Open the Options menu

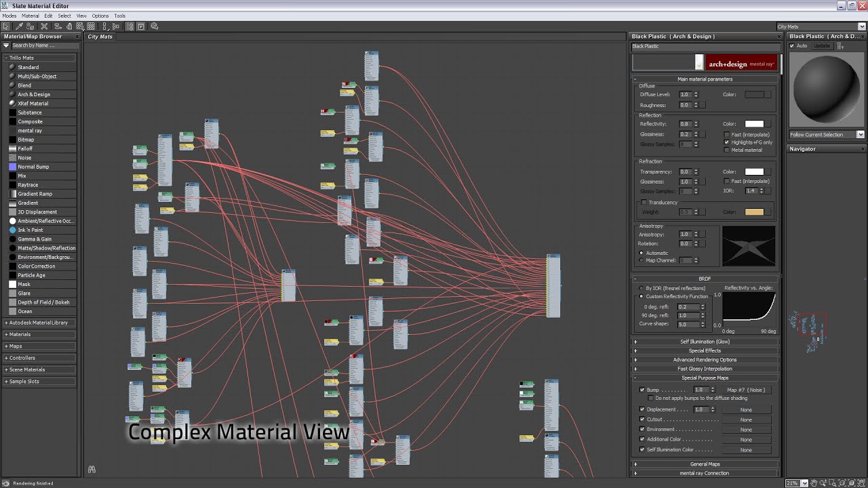coord(100,16)
